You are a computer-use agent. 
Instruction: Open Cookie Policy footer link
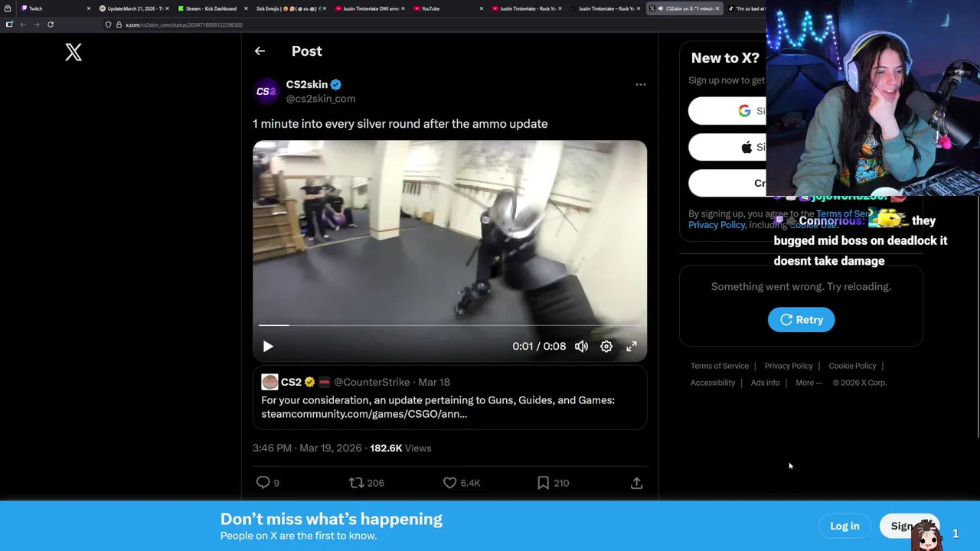click(852, 366)
